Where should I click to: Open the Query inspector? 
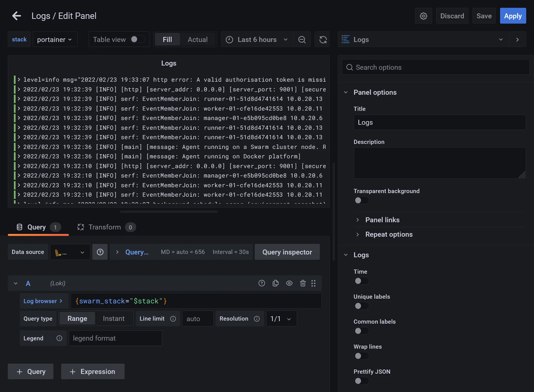pos(287,252)
